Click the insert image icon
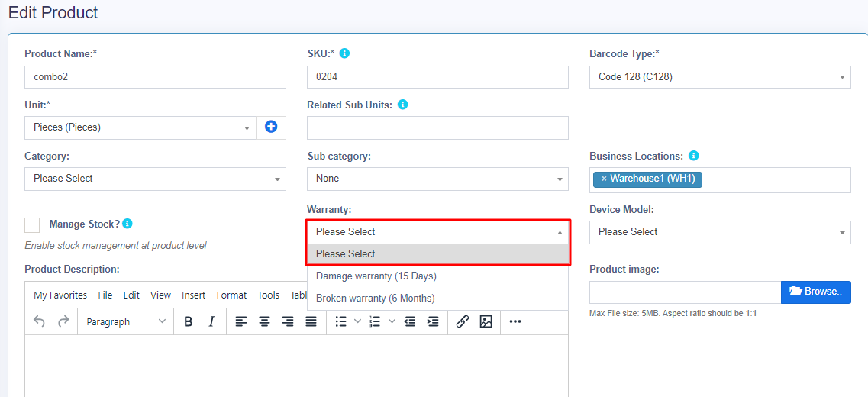The height and width of the screenshot is (397, 868). 486,322
